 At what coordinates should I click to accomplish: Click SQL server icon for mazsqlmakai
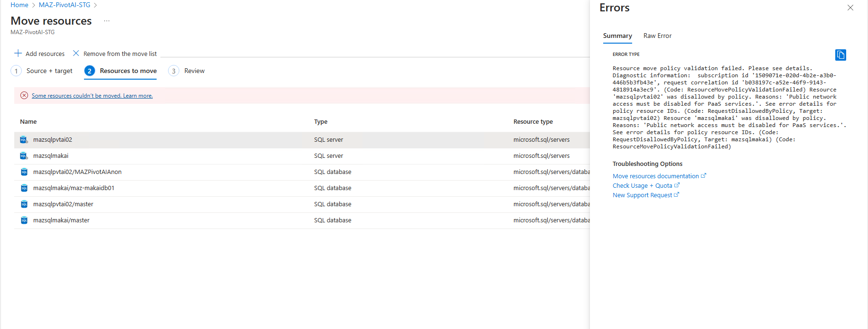(x=24, y=156)
